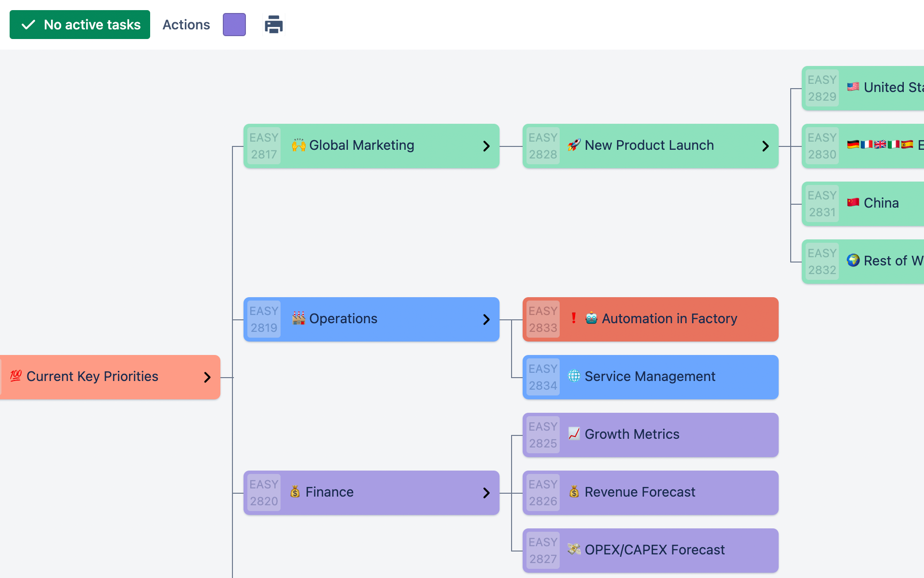Select the United States card title
924x578 pixels.
(894, 88)
